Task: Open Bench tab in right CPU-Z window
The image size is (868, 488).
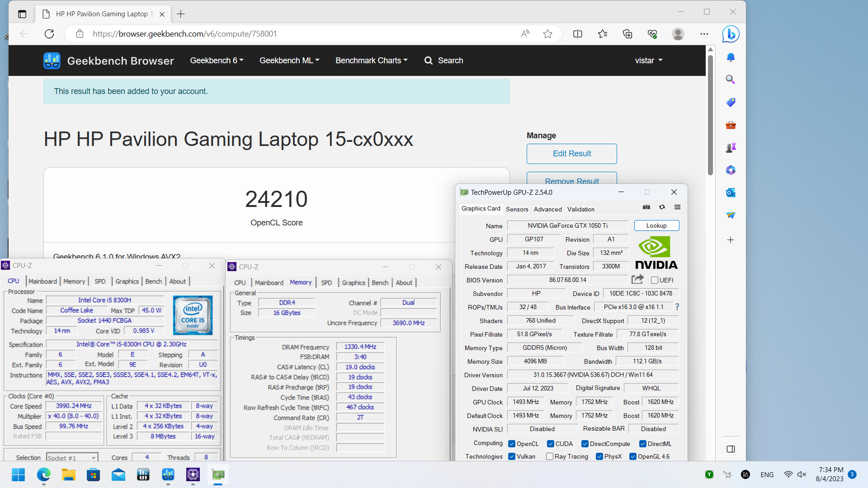Action: pyautogui.click(x=380, y=282)
